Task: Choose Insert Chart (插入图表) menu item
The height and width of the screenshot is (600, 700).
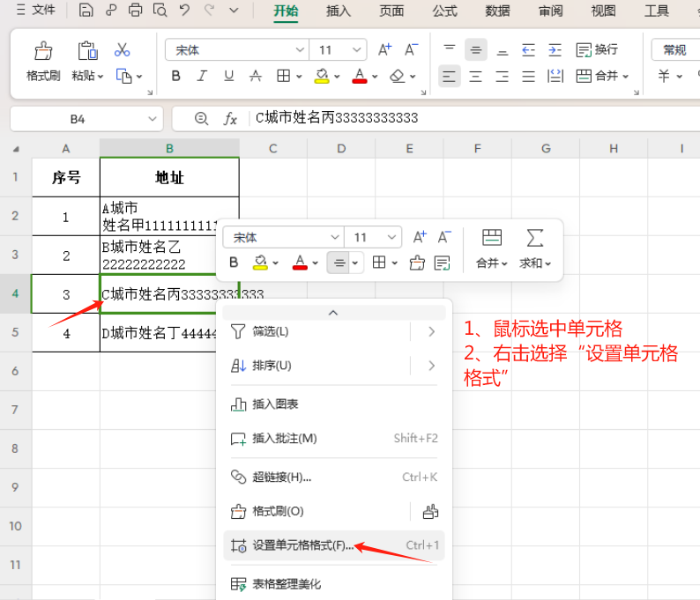Action: pyautogui.click(x=334, y=404)
